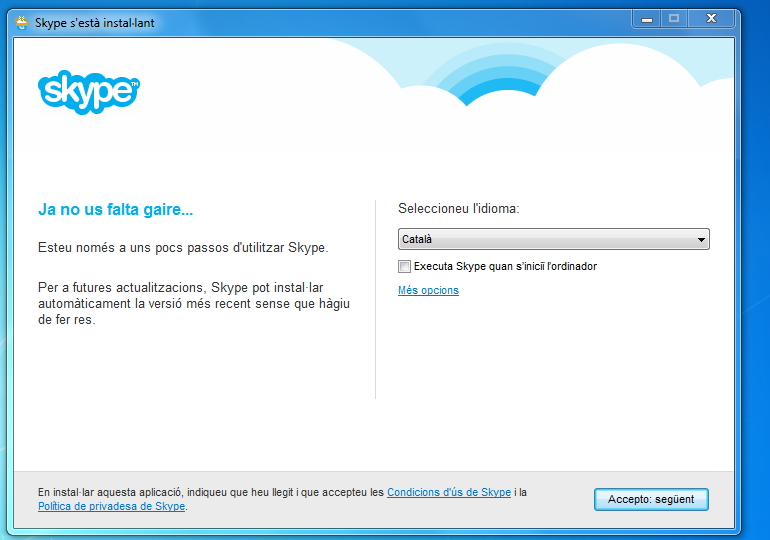Image resolution: width=770 pixels, height=540 pixels.
Task: Open the Política de privadesa de Skype link
Action: click(x=111, y=506)
